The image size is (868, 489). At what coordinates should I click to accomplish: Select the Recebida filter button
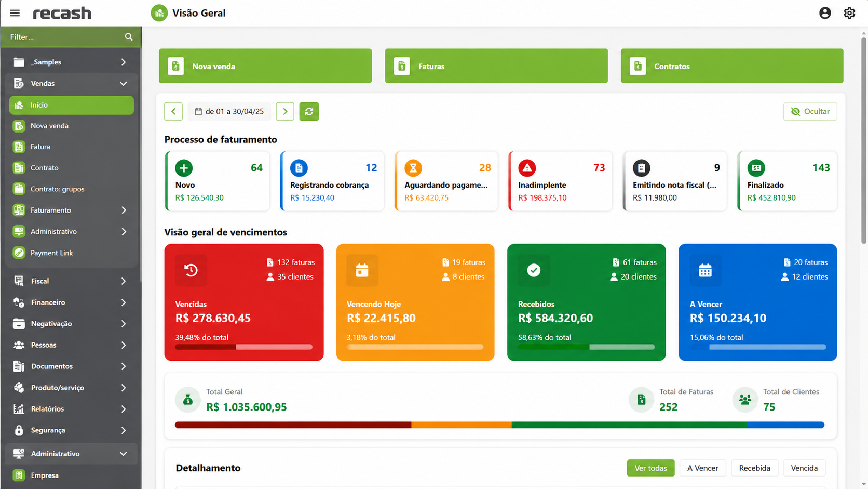point(754,468)
